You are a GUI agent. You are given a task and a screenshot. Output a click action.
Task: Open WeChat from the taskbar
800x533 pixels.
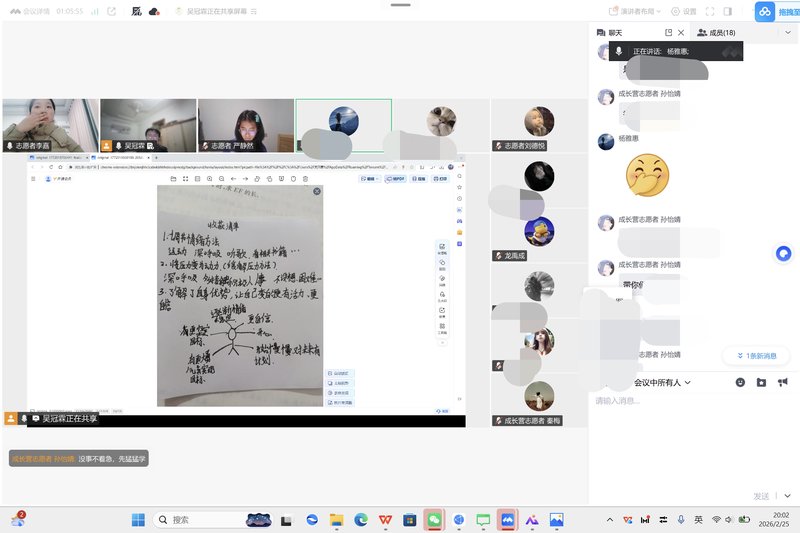[x=434, y=520]
